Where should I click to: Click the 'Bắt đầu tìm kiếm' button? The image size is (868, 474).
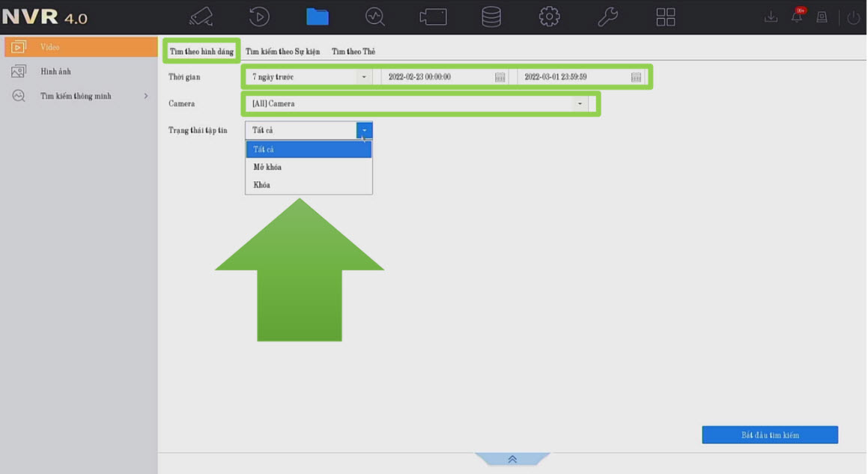coord(769,435)
